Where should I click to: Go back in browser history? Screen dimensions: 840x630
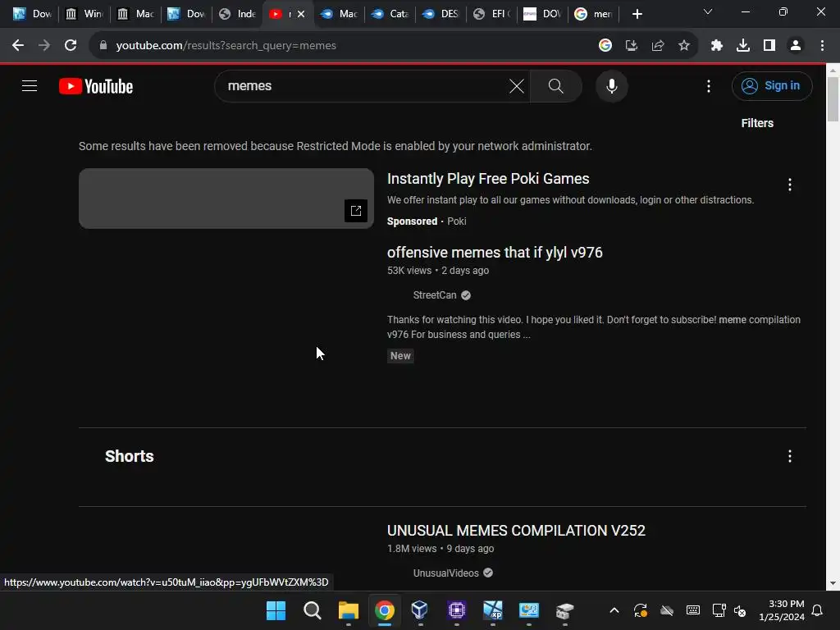(18, 46)
